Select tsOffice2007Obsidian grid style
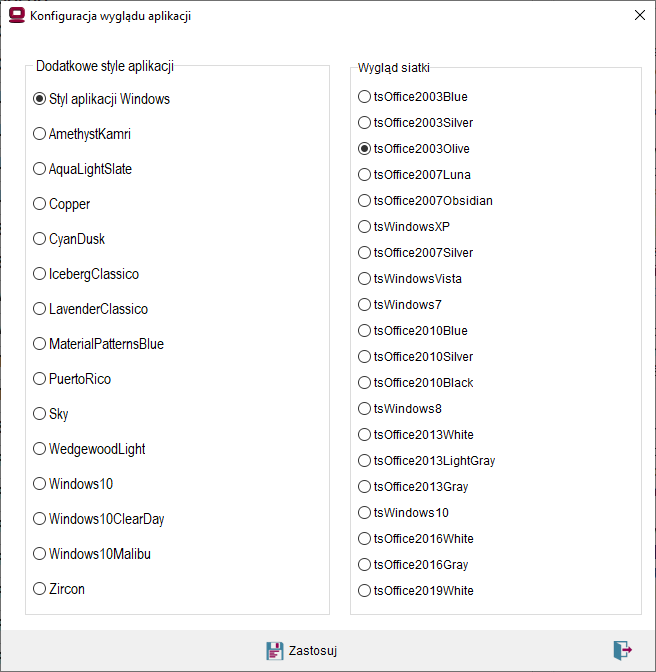This screenshot has height=672, width=656. point(425,201)
